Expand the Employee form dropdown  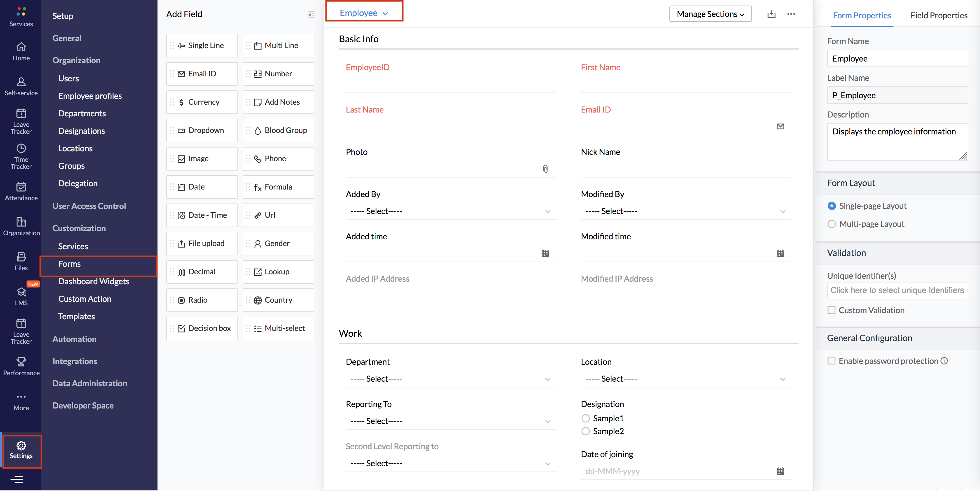364,13
